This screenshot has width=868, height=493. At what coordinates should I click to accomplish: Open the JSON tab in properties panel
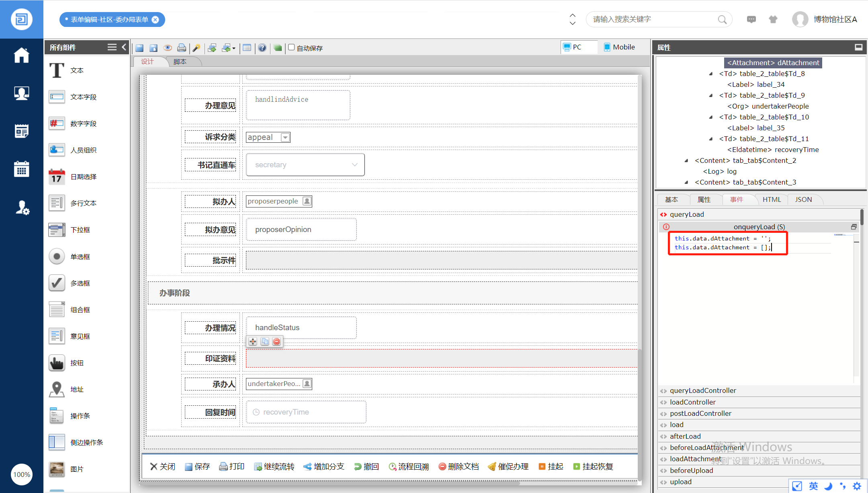(x=803, y=199)
